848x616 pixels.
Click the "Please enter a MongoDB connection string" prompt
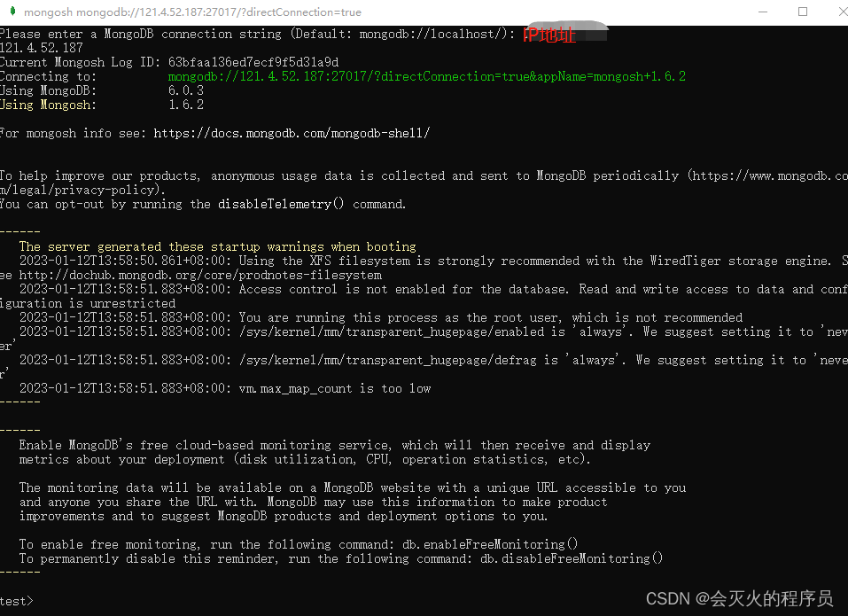point(257,34)
